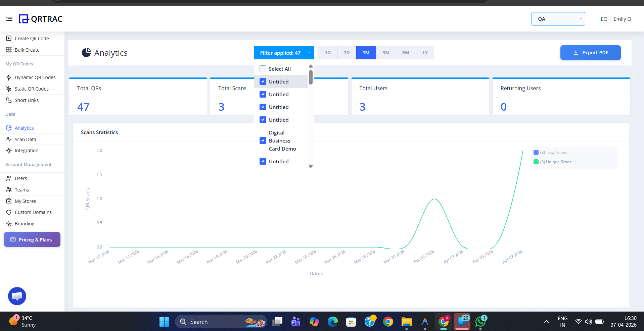
Task: Open the Branding settings
Action: 24,223
